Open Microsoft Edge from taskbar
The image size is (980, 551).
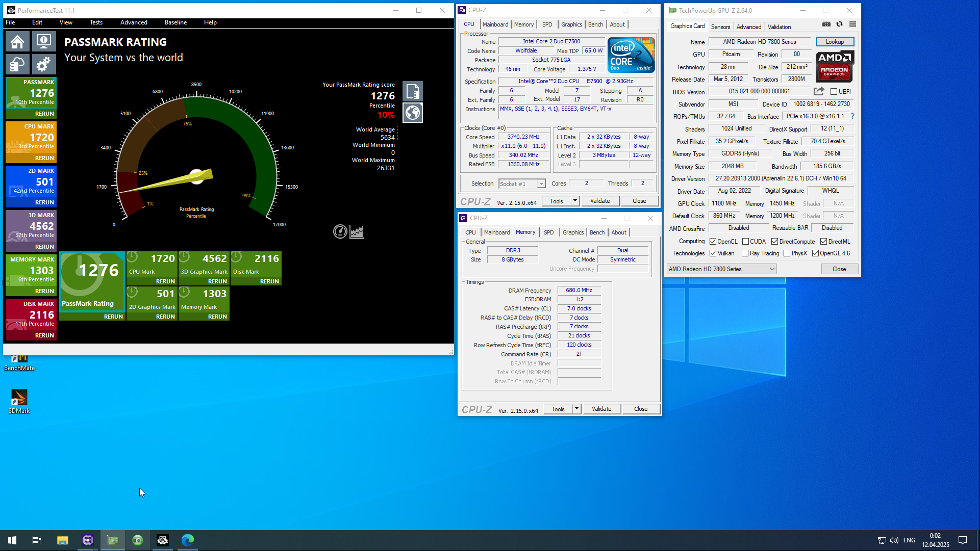[x=188, y=540]
